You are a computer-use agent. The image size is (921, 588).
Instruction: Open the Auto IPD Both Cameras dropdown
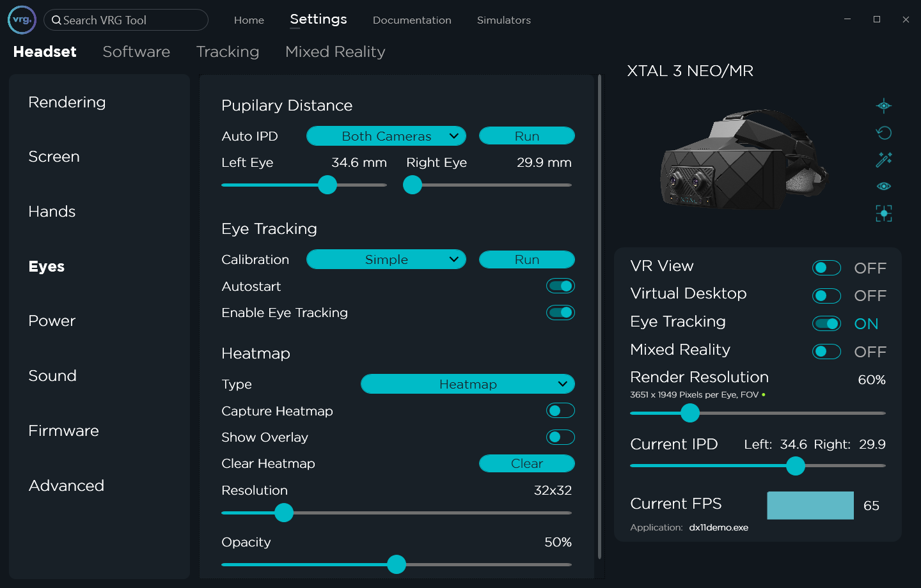[386, 136]
